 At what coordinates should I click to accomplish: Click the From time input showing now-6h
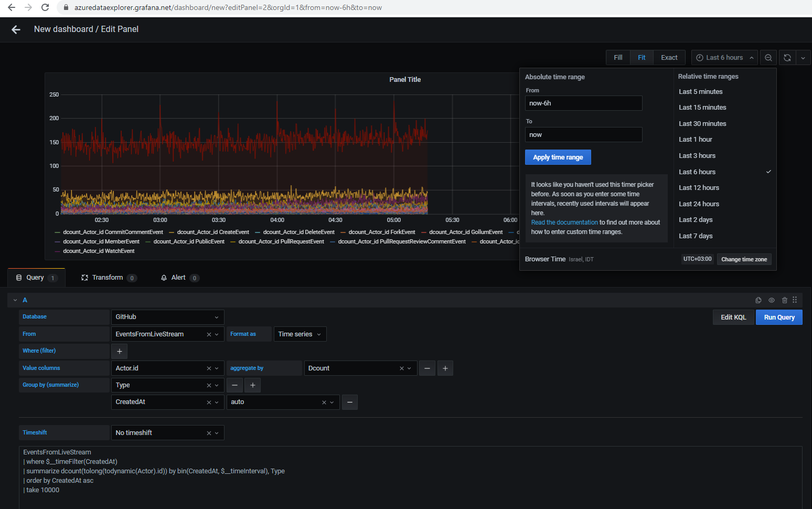point(583,103)
